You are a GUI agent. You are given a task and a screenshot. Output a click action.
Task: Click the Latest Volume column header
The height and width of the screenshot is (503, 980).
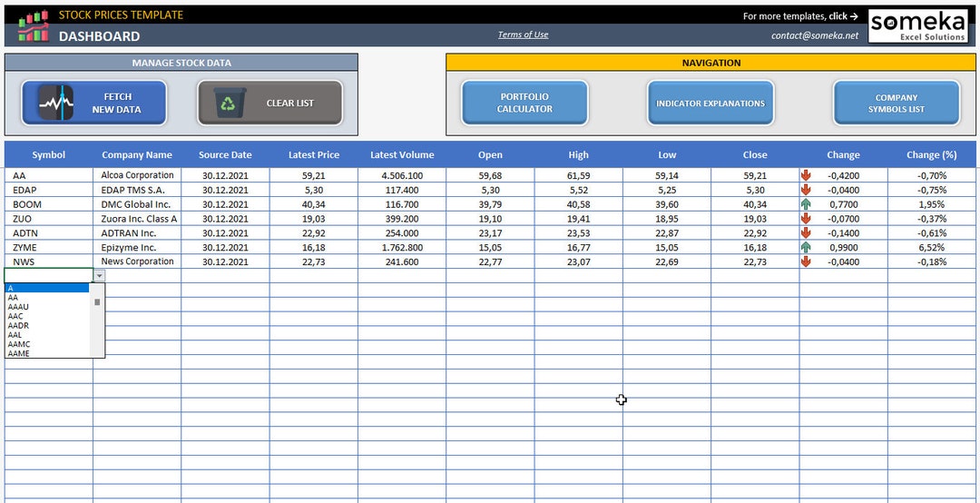click(402, 154)
